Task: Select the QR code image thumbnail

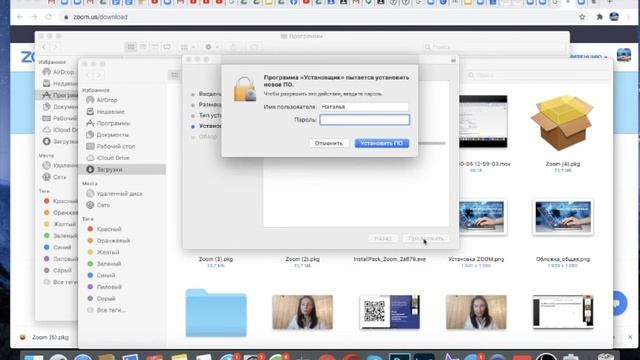Action: [389, 312]
